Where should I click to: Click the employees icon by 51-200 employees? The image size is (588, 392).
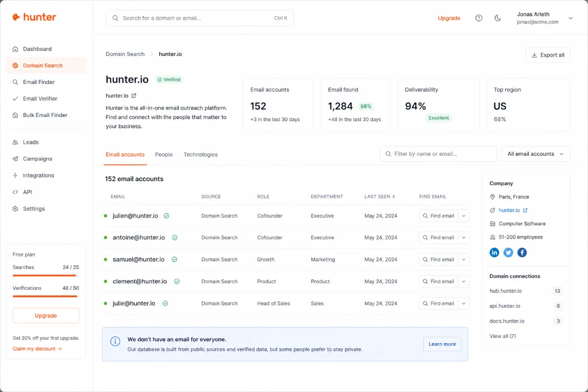point(493,237)
